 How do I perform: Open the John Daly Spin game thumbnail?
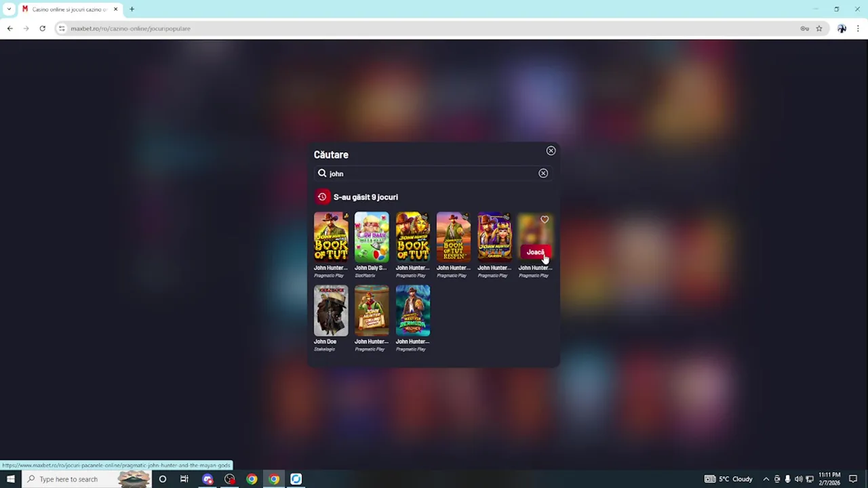(372, 237)
